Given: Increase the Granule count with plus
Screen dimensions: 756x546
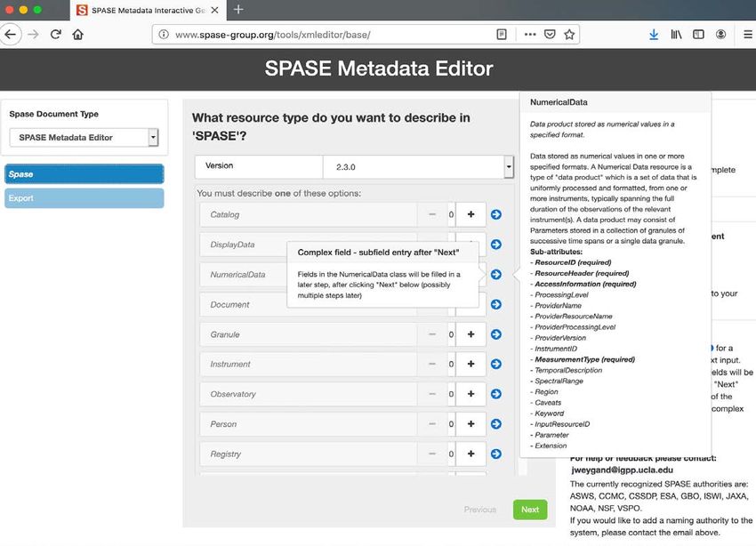Looking at the screenshot, I should [x=470, y=334].
